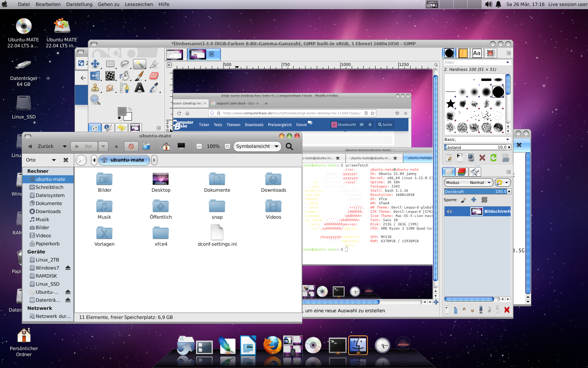Select the Fuzzy Select magic wand tool
This screenshot has width=588, height=368.
tap(139, 64)
